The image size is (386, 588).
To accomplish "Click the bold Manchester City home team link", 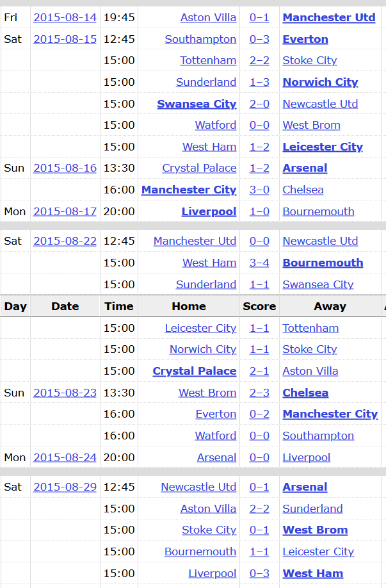I will point(189,190).
